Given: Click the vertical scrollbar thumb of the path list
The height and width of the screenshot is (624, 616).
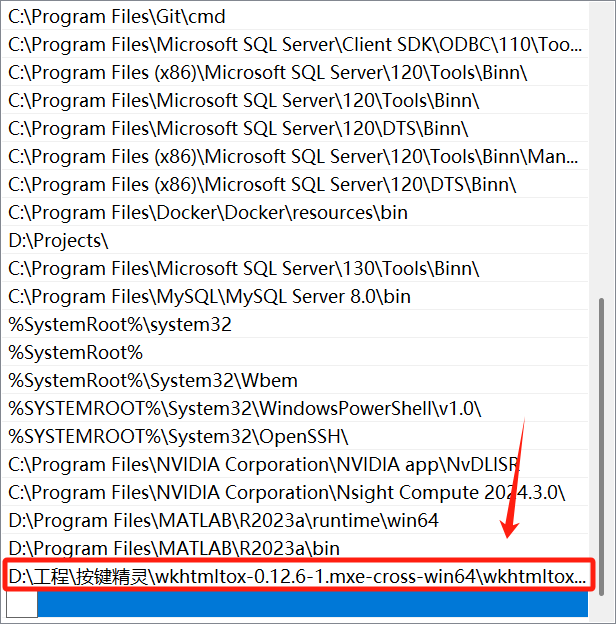Looking at the screenshot, I should click(601, 446).
